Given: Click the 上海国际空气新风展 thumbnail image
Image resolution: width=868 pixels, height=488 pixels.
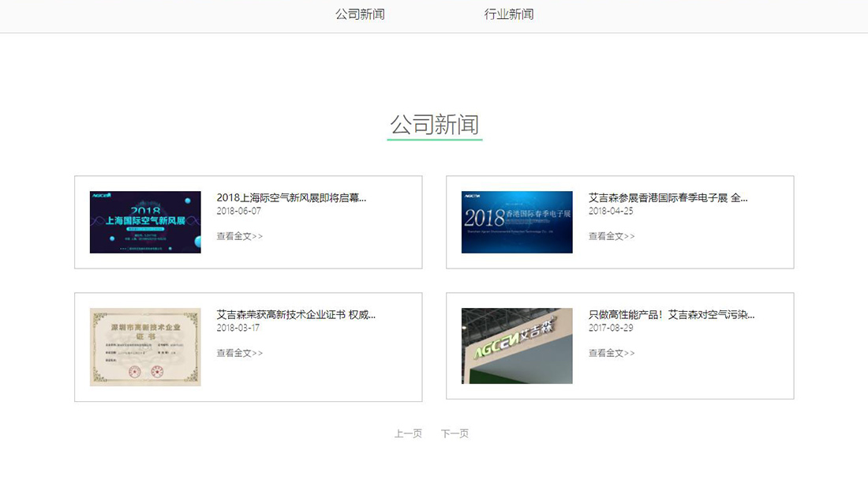Looking at the screenshot, I should click(144, 222).
